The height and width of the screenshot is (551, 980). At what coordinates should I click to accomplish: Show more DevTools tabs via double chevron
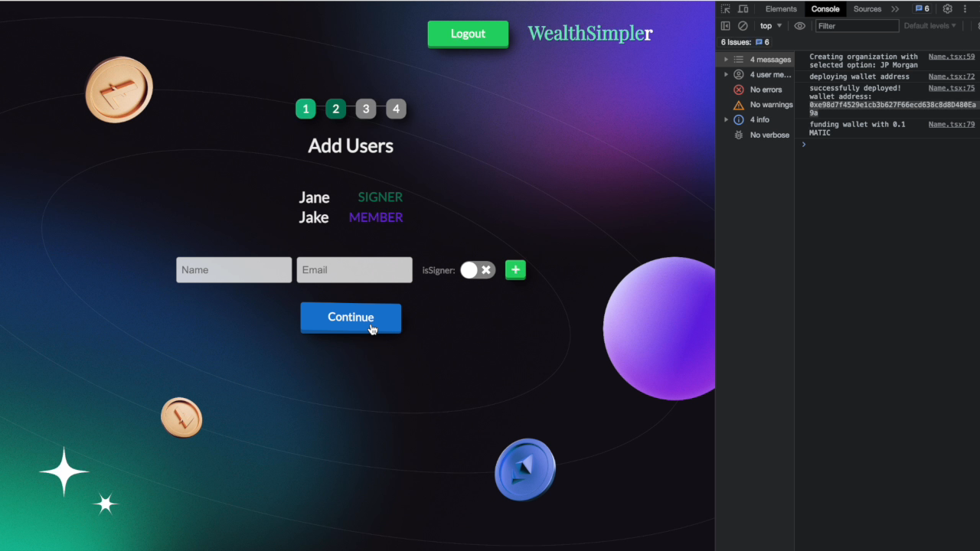[895, 9]
